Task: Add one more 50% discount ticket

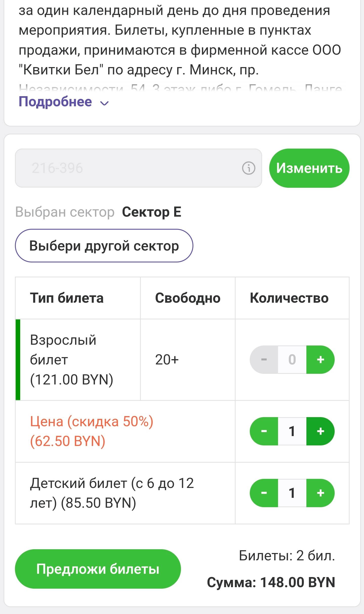Action: (x=320, y=431)
